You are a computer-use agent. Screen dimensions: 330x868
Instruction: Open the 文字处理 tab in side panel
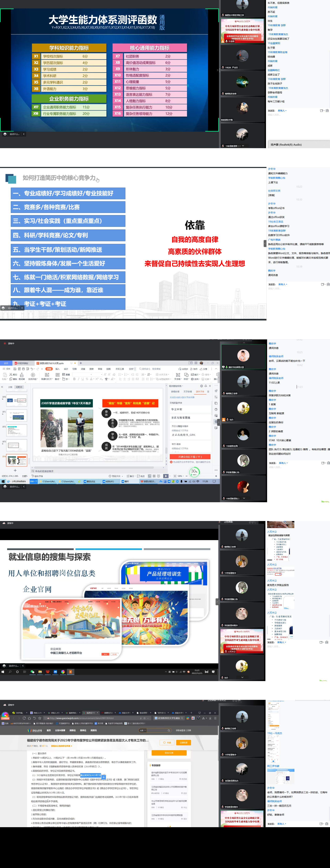click(188, 392)
